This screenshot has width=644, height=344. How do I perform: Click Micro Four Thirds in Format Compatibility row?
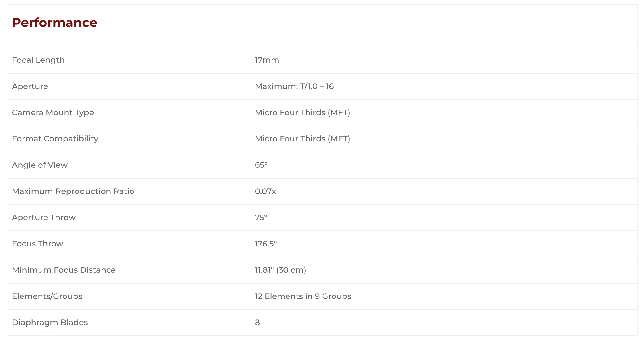coord(302,139)
